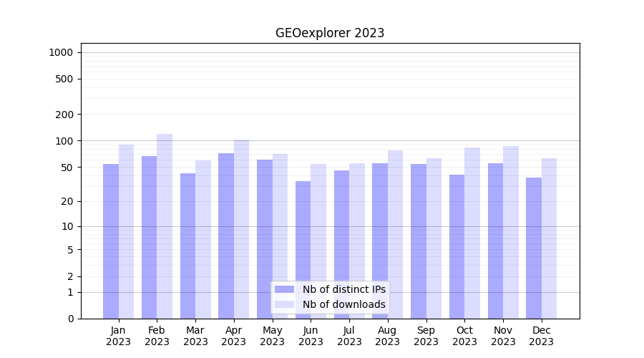
Task: Click the September distinct IPs bar
Action: [419, 241]
